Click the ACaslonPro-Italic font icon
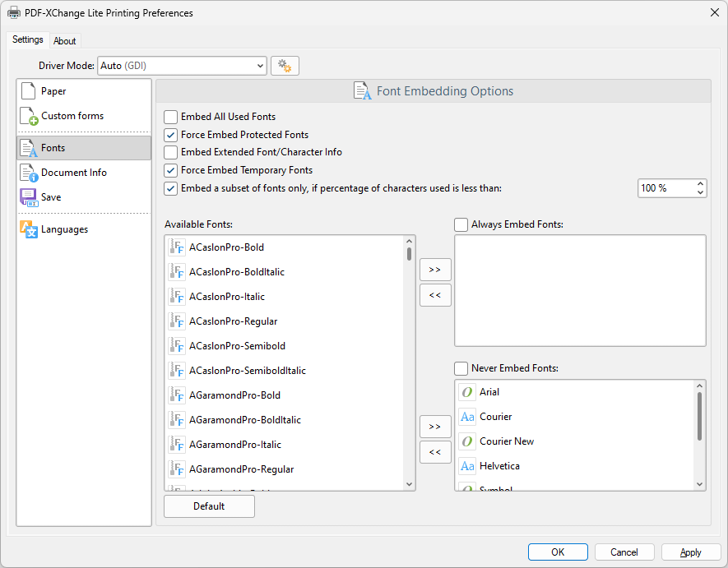The image size is (728, 568). point(177,297)
